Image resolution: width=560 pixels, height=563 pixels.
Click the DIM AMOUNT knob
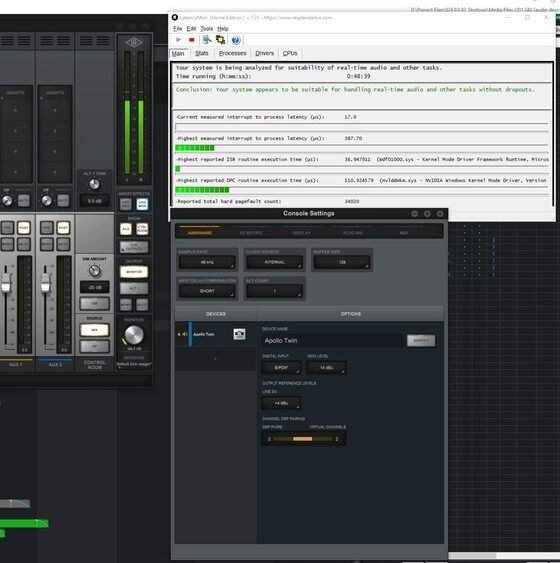pyautogui.click(x=94, y=270)
